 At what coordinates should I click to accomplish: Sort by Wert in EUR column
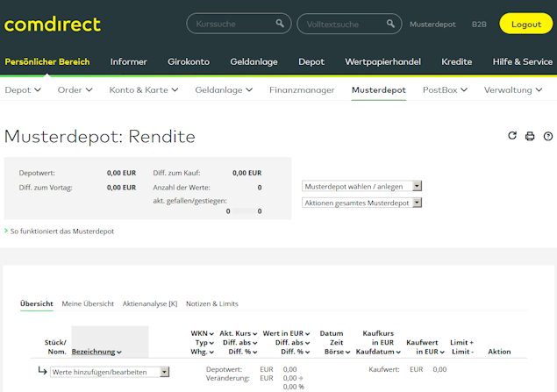[x=286, y=333]
